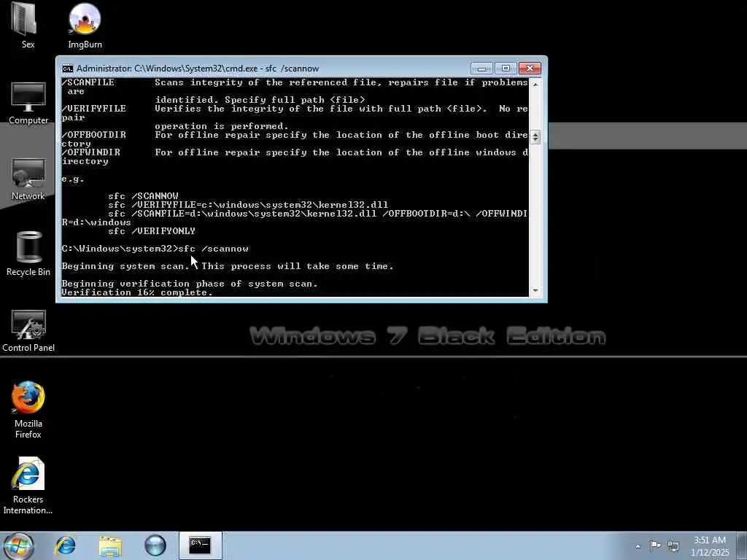This screenshot has height=560, width=747.
Task: Click the blue sphere taskbar icon
Action: pos(155,545)
